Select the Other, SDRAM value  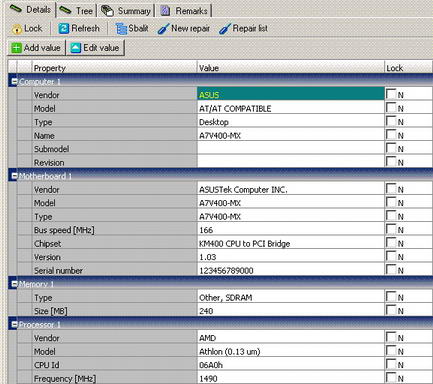291,297
